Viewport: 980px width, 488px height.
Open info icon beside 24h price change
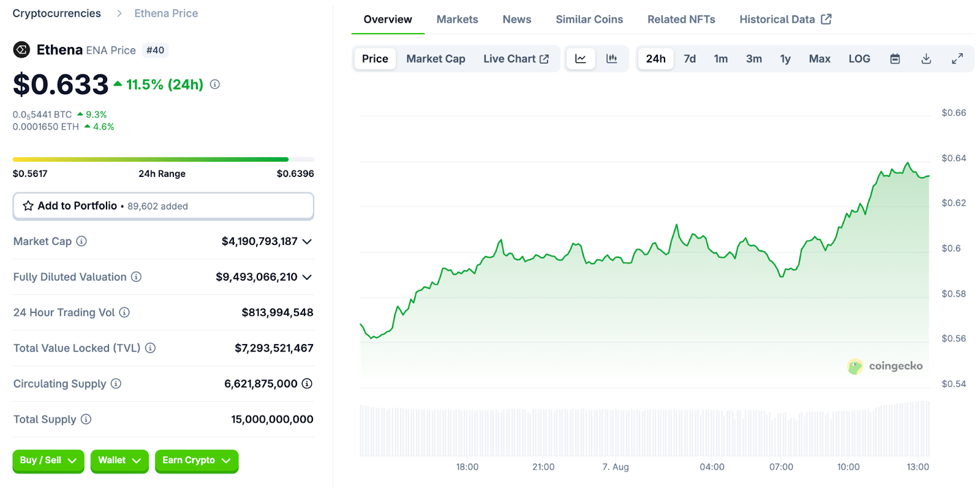pyautogui.click(x=215, y=84)
